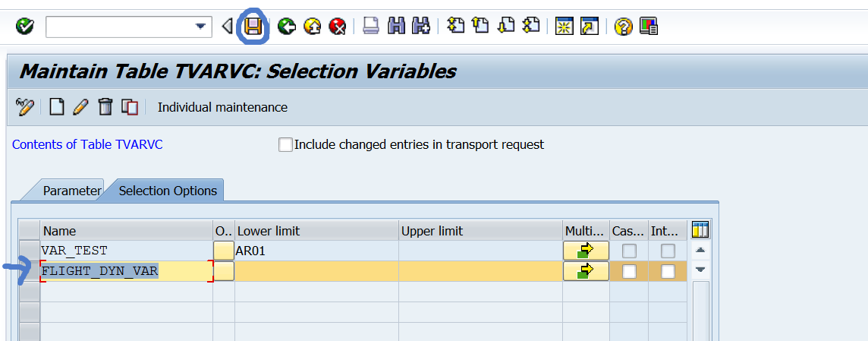This screenshot has width=868, height=341.
Task: Open Multiple selection for VAR_TEST row
Action: tap(586, 251)
